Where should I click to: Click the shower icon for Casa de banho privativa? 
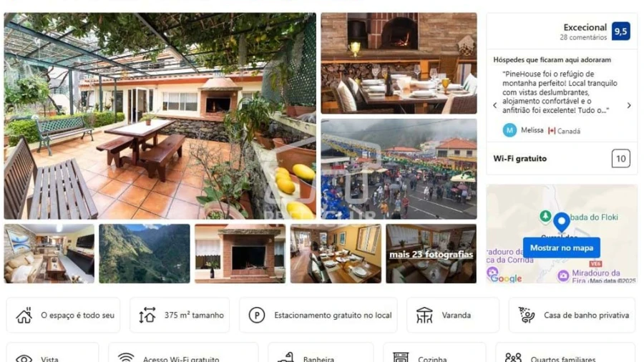tap(526, 315)
